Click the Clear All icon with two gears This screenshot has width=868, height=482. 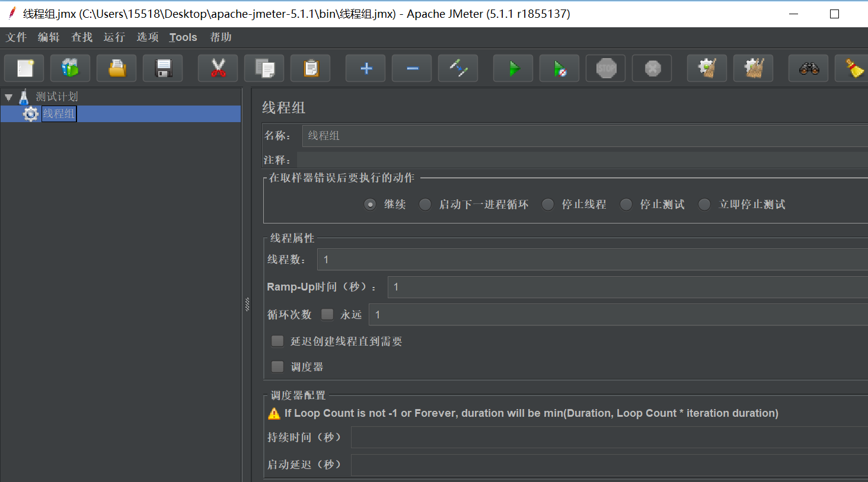tap(754, 69)
